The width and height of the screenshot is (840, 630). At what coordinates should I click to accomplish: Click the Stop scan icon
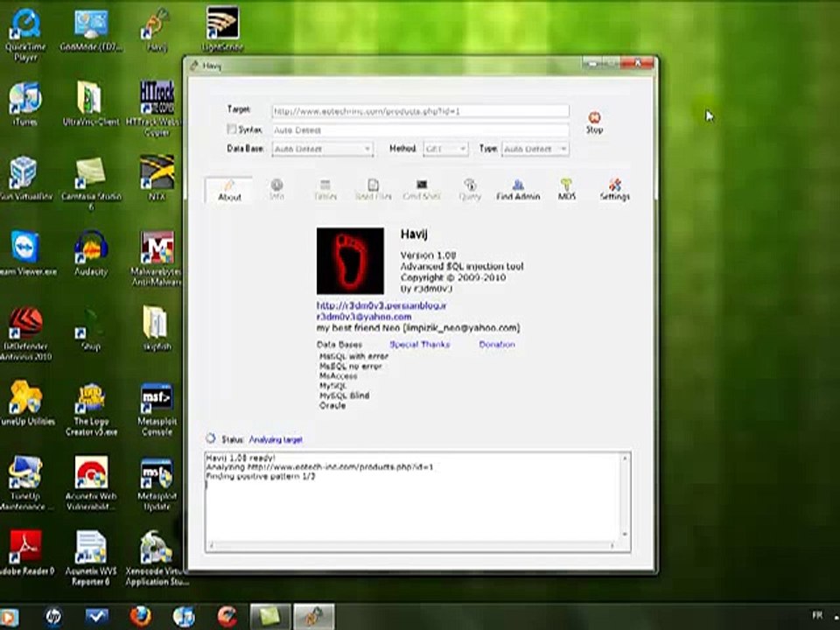594,118
